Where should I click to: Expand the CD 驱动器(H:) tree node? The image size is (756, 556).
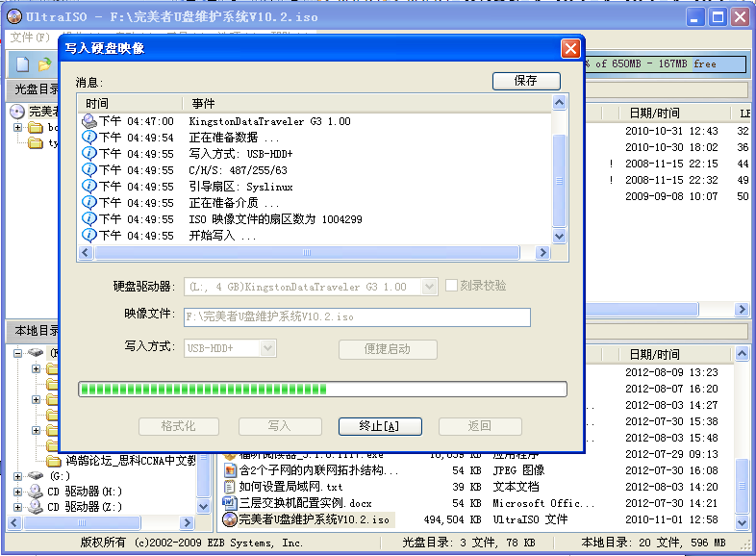tap(18, 492)
